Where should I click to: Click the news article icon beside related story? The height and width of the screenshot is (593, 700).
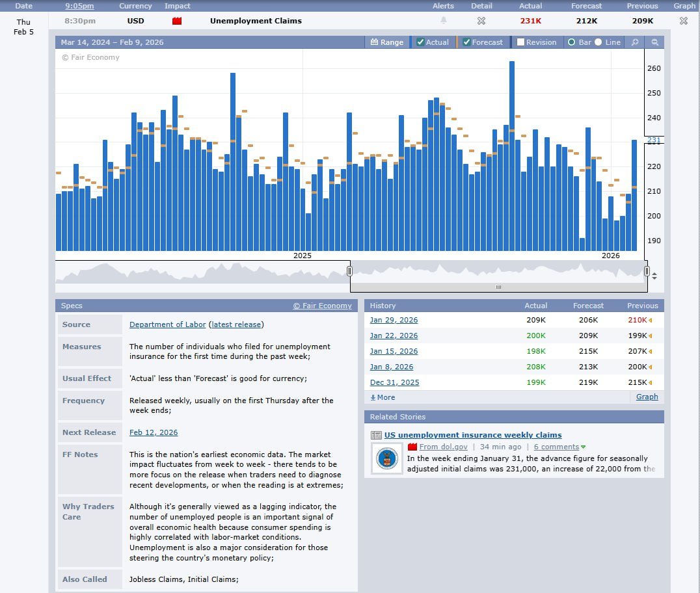[x=376, y=436]
